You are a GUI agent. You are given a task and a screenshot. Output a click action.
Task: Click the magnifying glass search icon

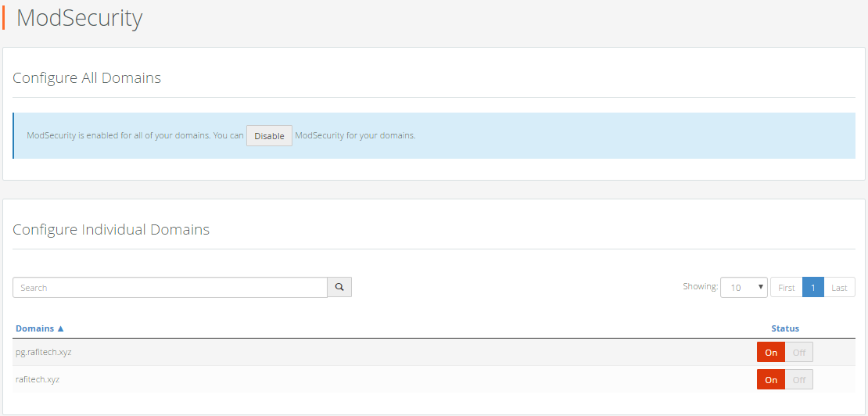[339, 287]
